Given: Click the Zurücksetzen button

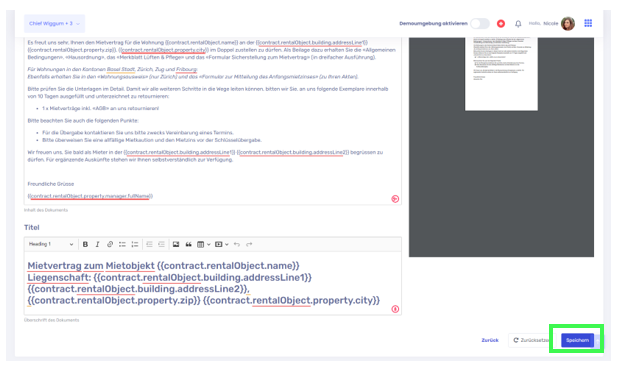Looking at the screenshot, I should click(x=530, y=340).
